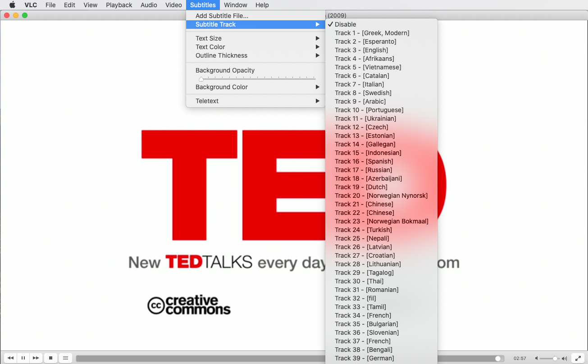
Task: Open the View menu
Action: coord(90,5)
